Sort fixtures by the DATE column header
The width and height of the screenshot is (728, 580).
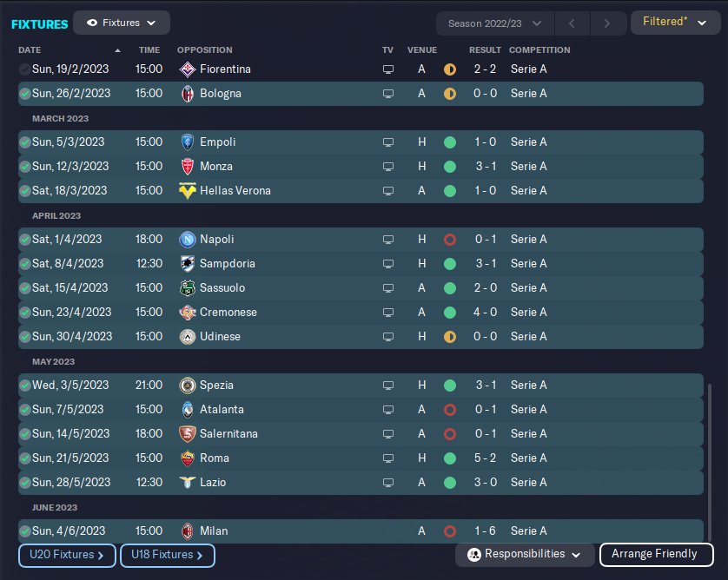point(30,49)
